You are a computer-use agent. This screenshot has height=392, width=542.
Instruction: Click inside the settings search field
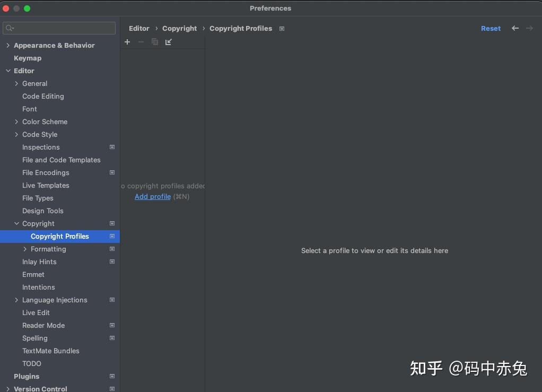tap(58, 28)
